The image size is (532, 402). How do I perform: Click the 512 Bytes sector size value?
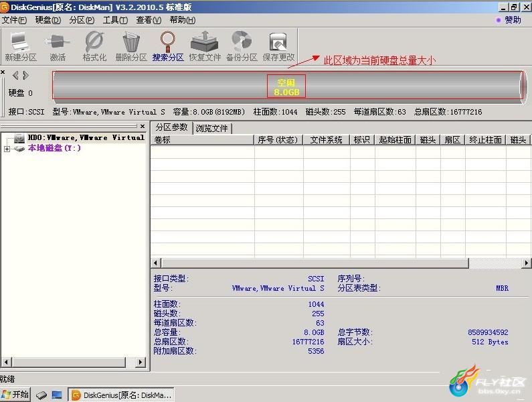[x=490, y=342]
